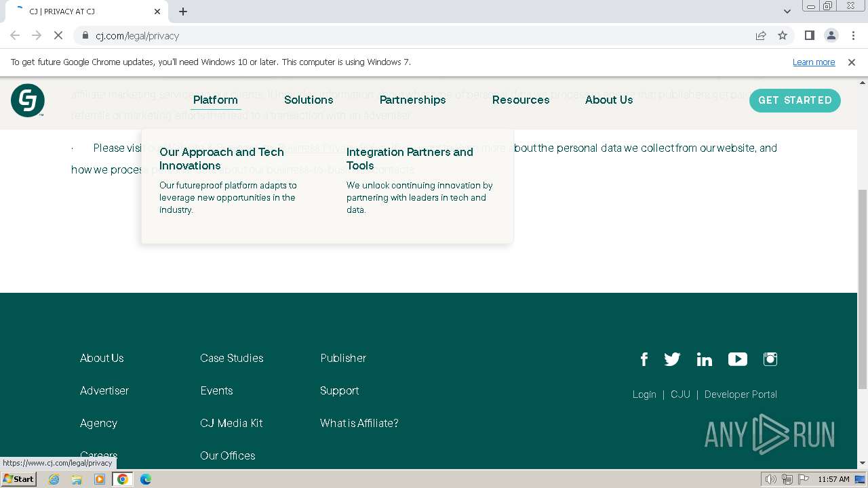Open CJ's Twitter profile icon
Image resolution: width=868 pixels, height=488 pixels.
(x=672, y=359)
